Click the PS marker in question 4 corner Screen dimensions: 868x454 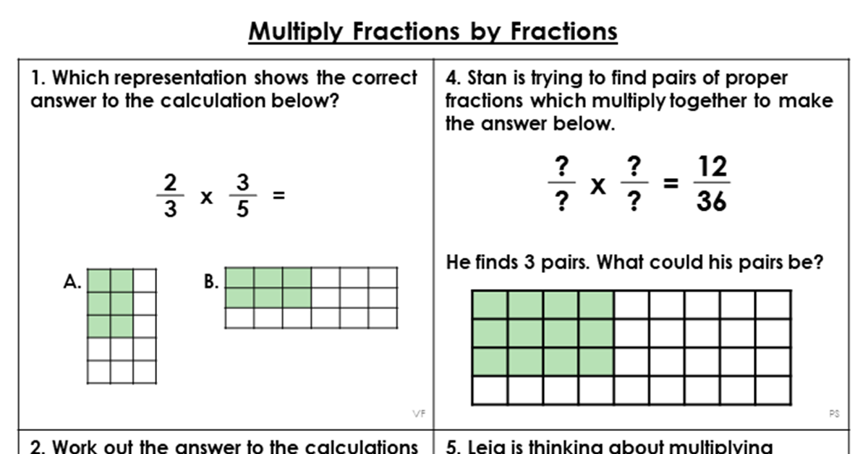pos(833,413)
